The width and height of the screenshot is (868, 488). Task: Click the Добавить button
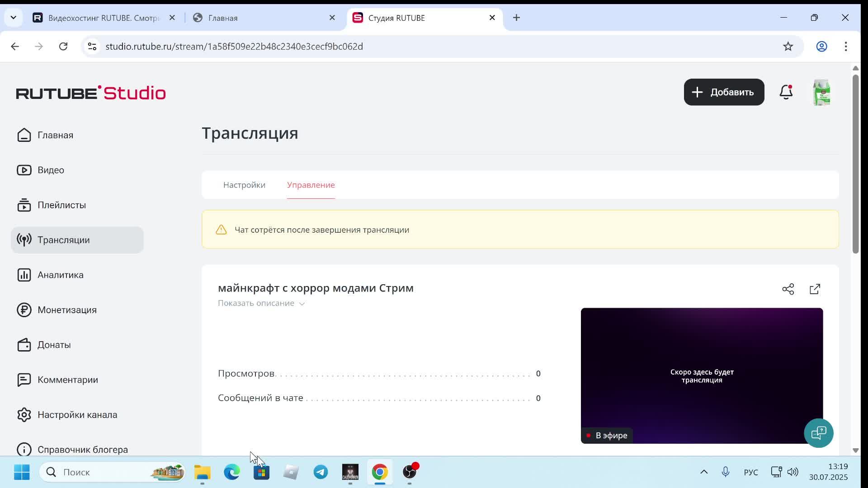point(724,92)
